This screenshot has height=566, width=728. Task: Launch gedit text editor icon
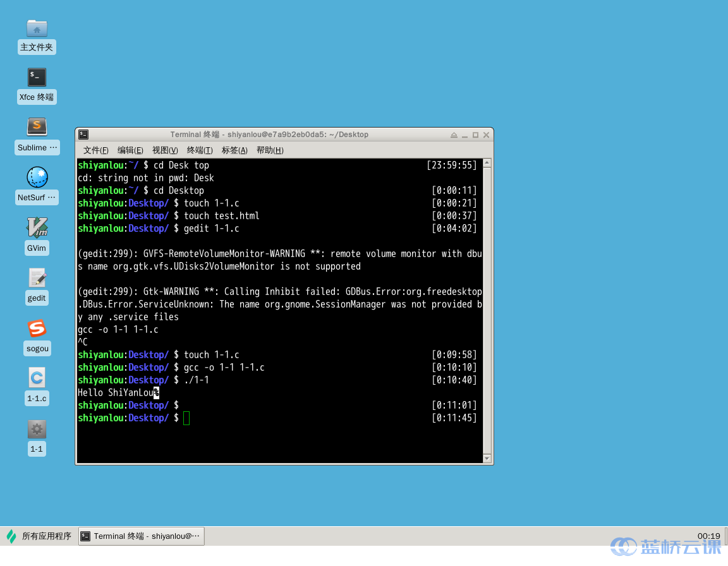pos(37,278)
